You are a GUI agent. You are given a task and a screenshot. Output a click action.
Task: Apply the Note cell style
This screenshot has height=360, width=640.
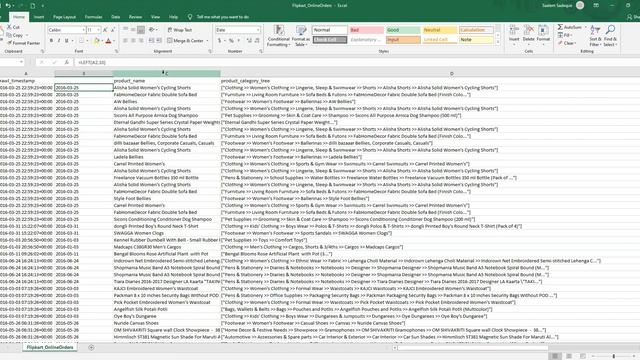476,40
